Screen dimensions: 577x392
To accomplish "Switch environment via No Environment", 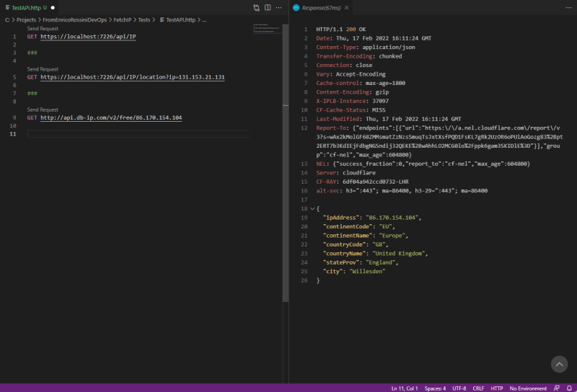I will coord(528,388).
